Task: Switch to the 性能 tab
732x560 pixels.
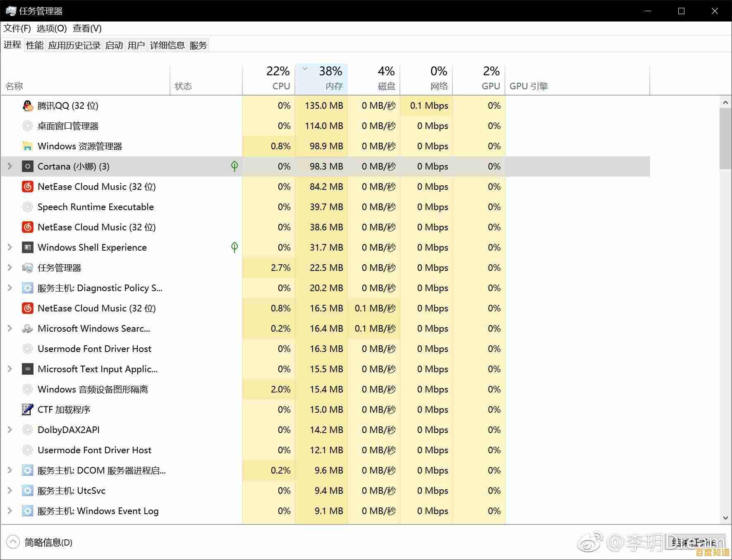Action: (x=34, y=45)
